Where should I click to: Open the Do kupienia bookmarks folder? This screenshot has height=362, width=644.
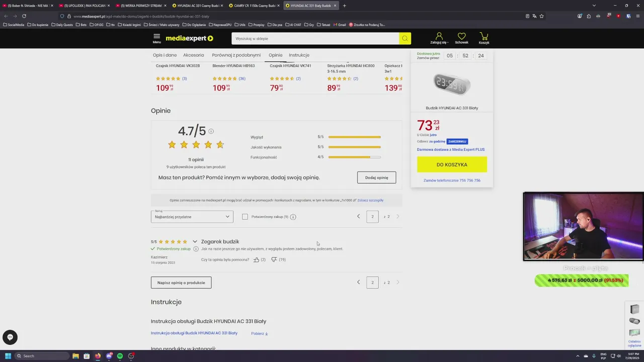(38, 25)
